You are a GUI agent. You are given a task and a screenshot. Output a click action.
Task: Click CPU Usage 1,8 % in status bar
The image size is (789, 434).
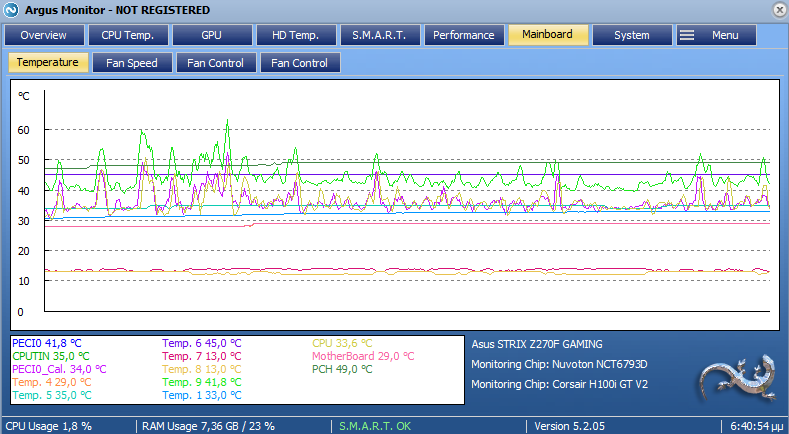tap(48, 426)
